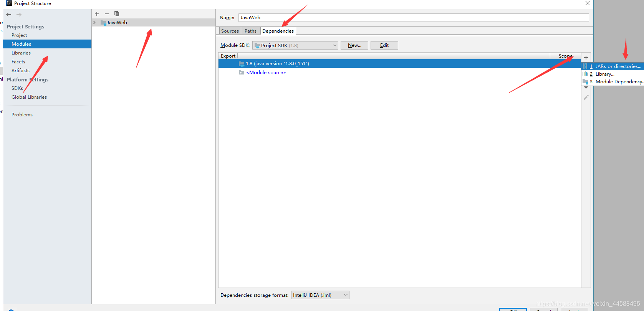
Task: Choose JARs or directories menu option
Action: 613,66
